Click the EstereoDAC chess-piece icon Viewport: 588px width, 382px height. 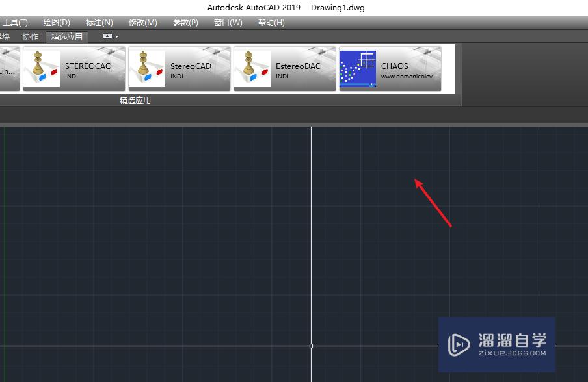coord(252,69)
